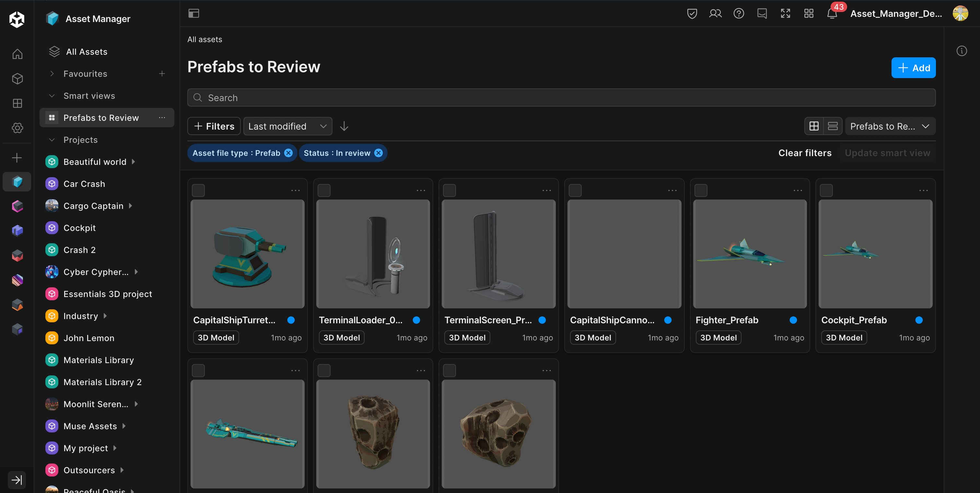980x493 pixels.
Task: Expand Muse Assets project arrow
Action: coord(124,426)
